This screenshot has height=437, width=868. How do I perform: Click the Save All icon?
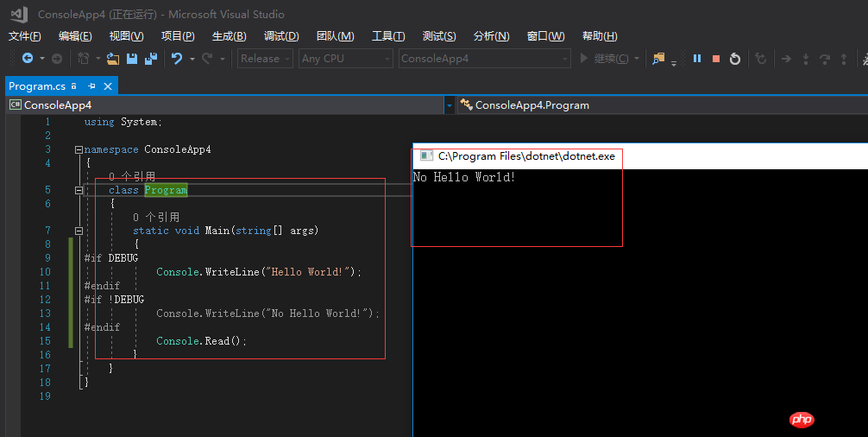[x=151, y=58]
